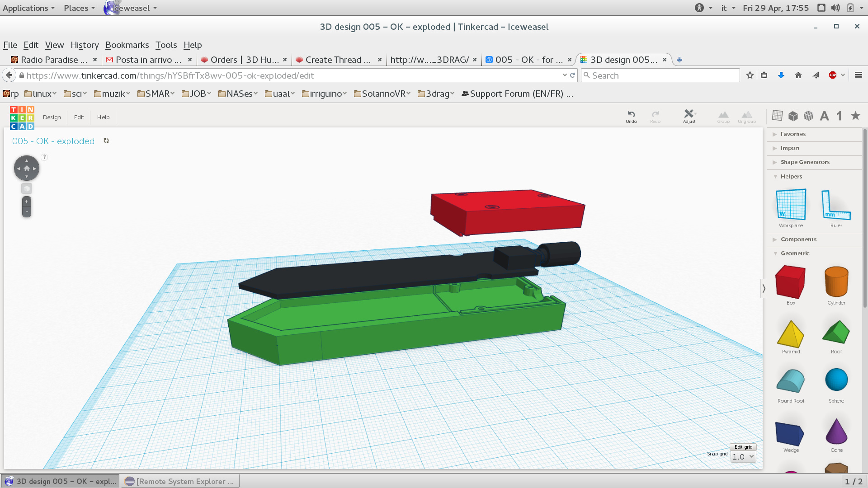The height and width of the screenshot is (488, 868).
Task: Expand the Shape Generators section
Action: coord(805,162)
